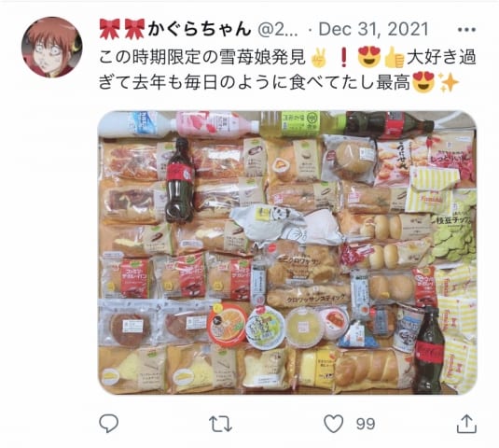The height and width of the screenshot is (448, 499).
Task: Click the retweet arrows icon
Action: pyautogui.click(x=220, y=424)
